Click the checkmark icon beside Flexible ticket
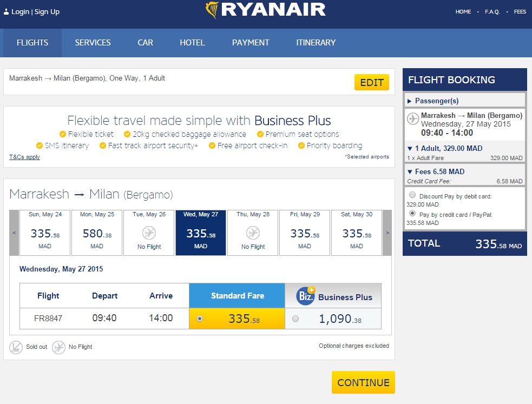This screenshot has height=404, width=532. tap(62, 134)
